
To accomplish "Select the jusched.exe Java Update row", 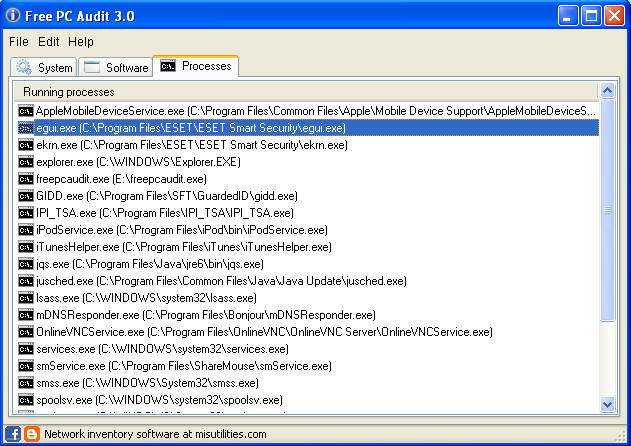I will pos(308,281).
